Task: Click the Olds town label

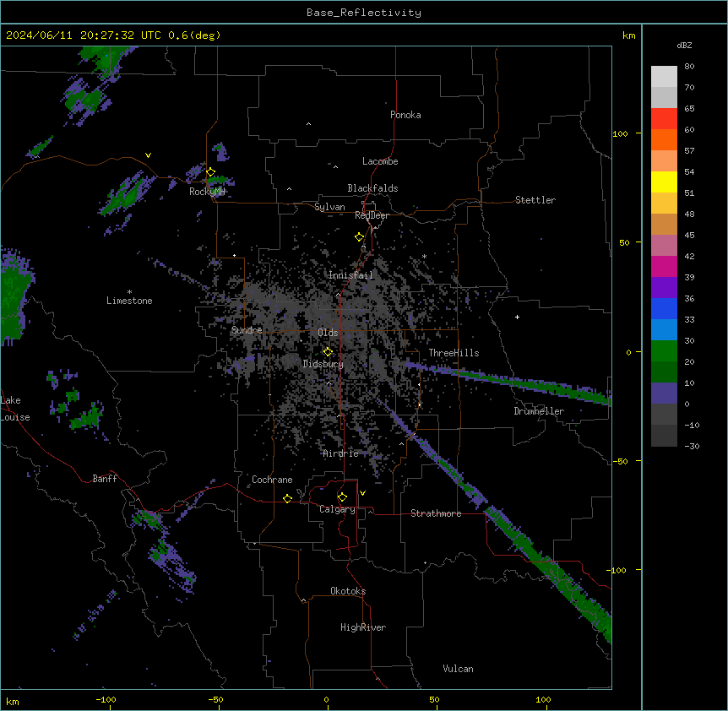Action: 328,333
